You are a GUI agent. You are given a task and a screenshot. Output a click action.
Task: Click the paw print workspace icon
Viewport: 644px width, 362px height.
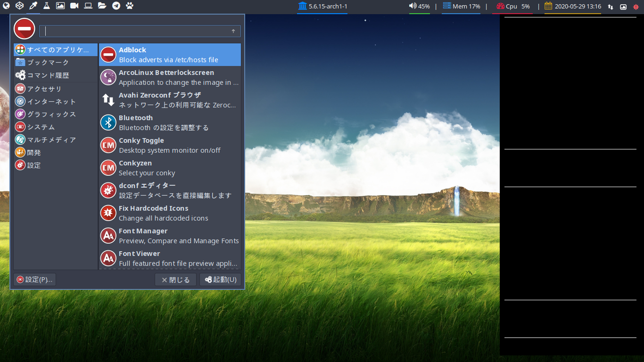click(130, 6)
